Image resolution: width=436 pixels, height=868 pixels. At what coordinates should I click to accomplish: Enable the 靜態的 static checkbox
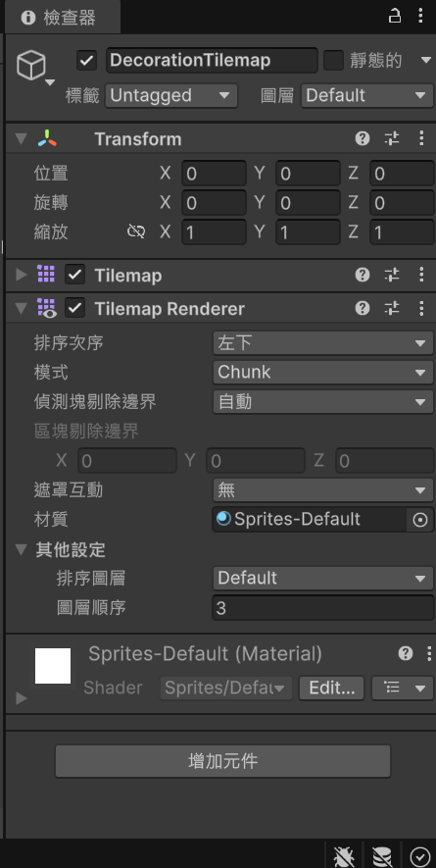click(334, 61)
